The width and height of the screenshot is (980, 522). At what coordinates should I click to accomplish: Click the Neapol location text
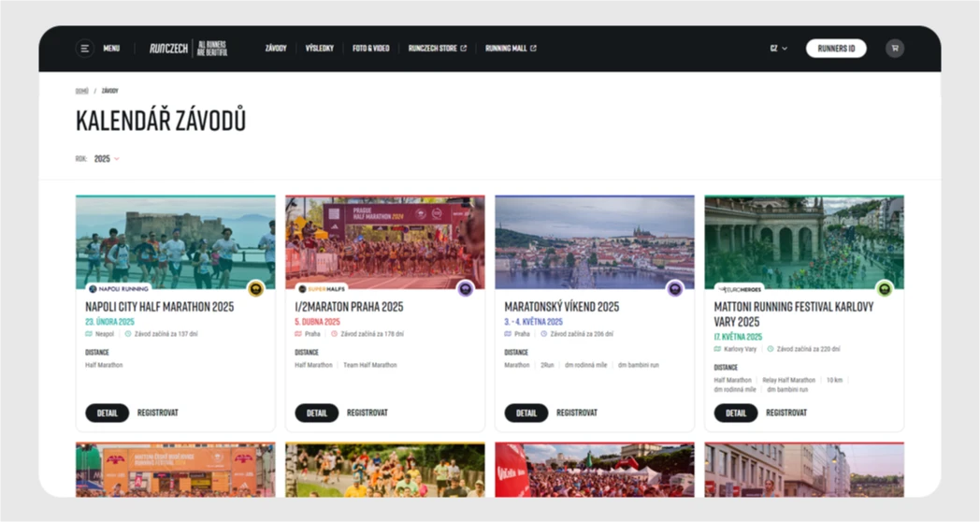tap(105, 334)
